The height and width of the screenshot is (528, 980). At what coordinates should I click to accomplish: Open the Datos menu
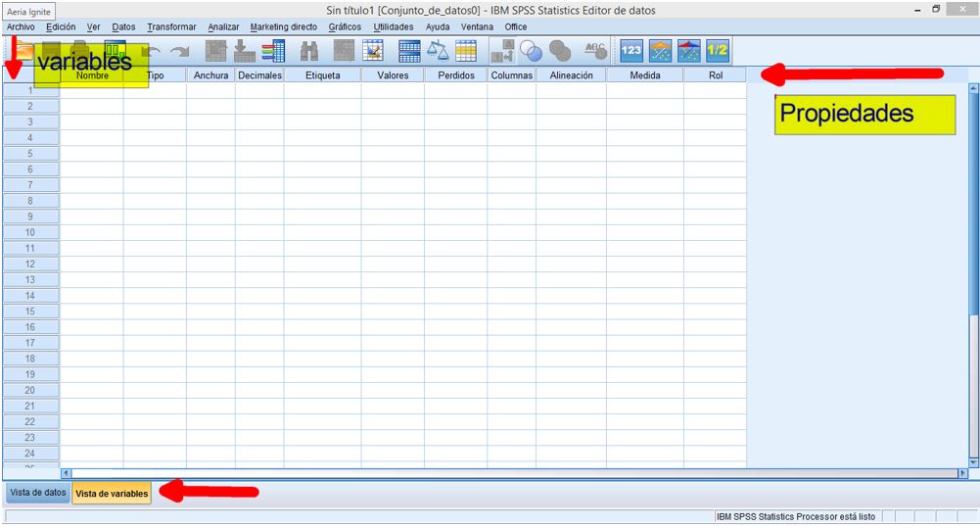123,26
